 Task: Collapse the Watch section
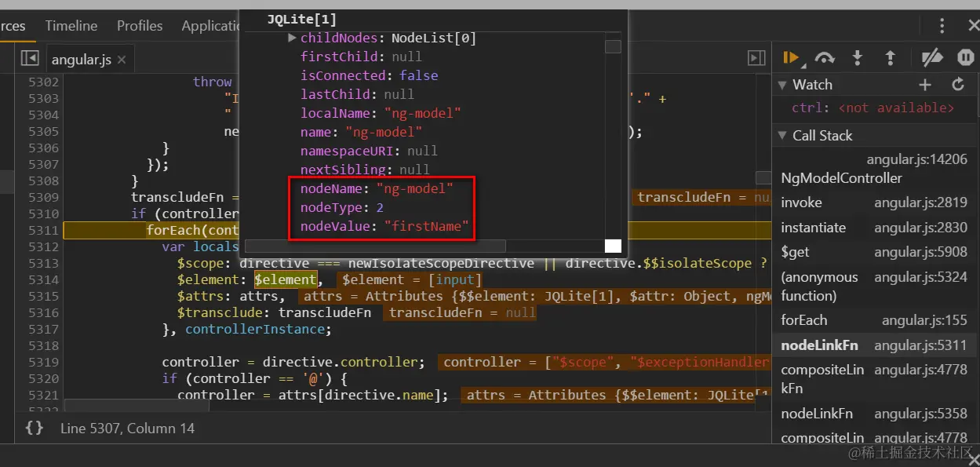click(x=782, y=85)
